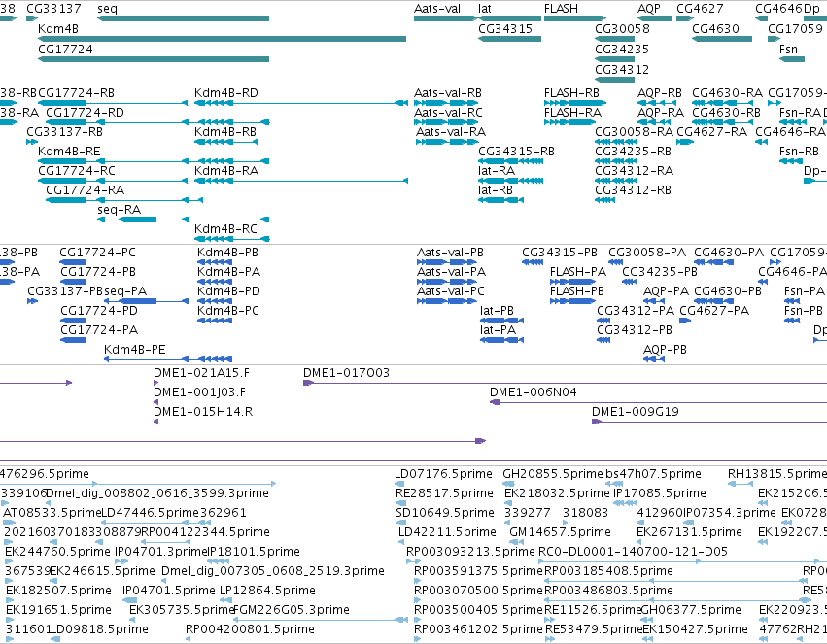The width and height of the screenshot is (827, 644).
Task: Open transcript CG4630-RA
Action: [x=727, y=93]
